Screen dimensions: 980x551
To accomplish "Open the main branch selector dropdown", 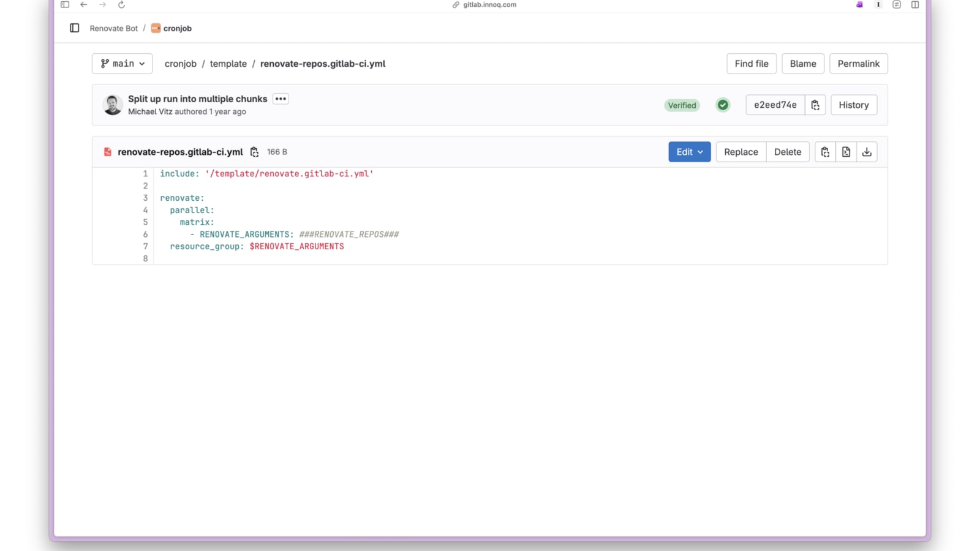I will (x=122, y=64).
